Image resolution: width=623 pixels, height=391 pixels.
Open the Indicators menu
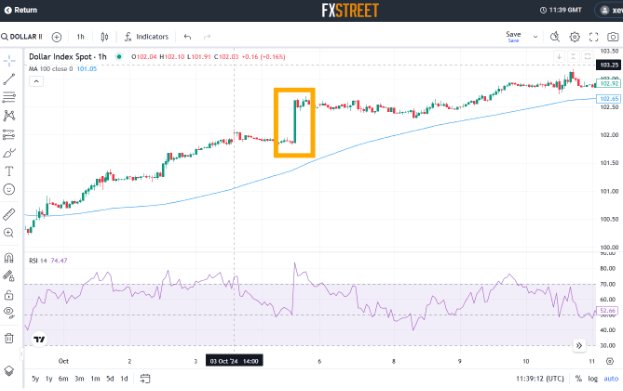click(x=147, y=37)
